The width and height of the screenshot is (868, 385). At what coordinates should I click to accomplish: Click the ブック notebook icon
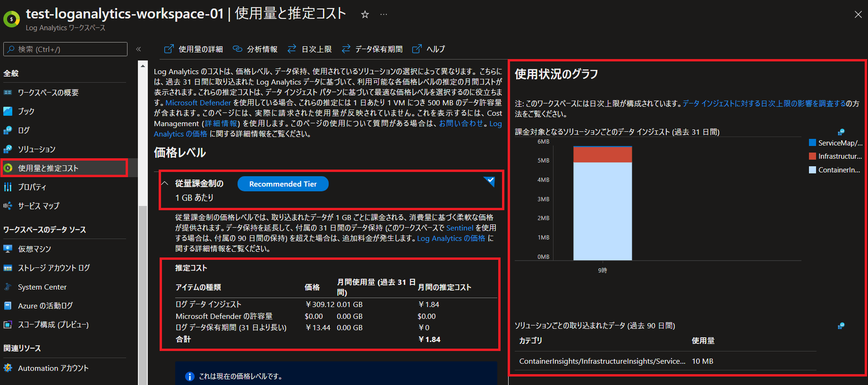(x=8, y=111)
